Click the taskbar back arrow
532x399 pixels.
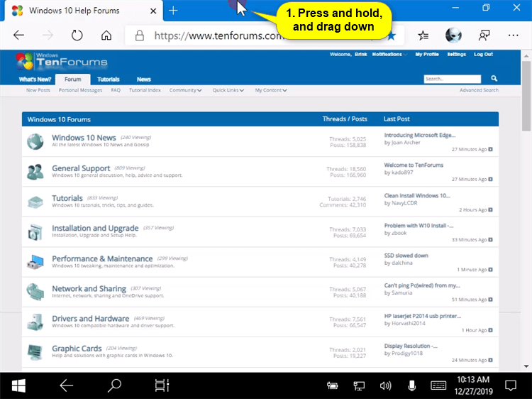point(66,386)
